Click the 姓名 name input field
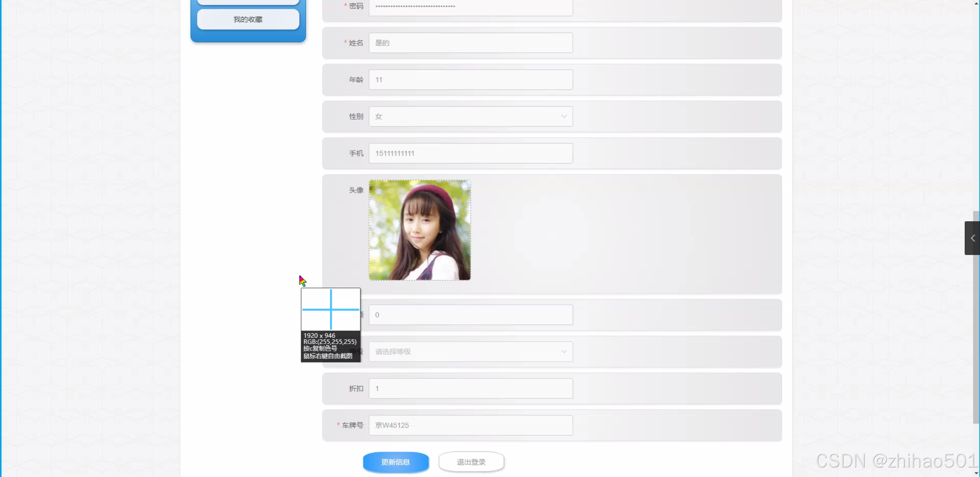 470,43
